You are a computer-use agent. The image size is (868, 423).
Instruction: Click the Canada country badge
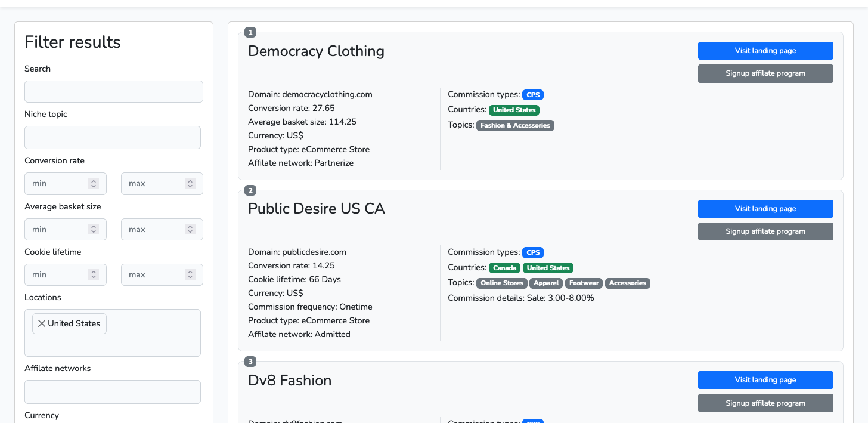click(x=505, y=268)
